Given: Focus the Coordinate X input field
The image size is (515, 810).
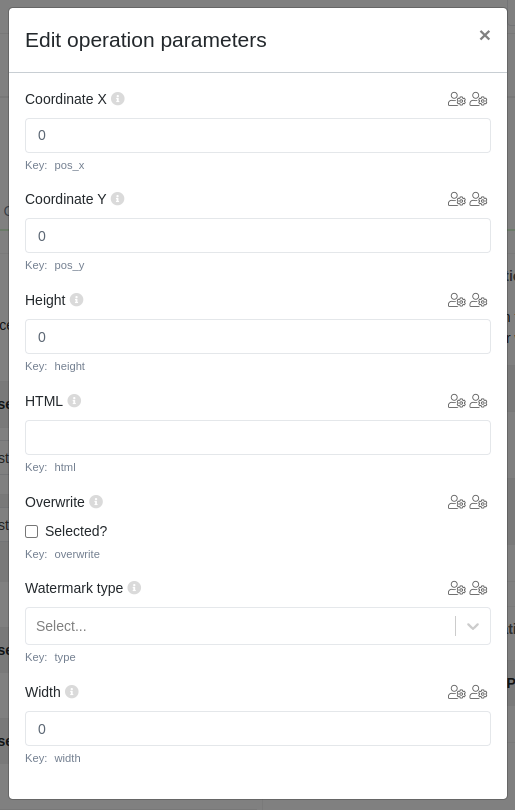Looking at the screenshot, I should (258, 135).
